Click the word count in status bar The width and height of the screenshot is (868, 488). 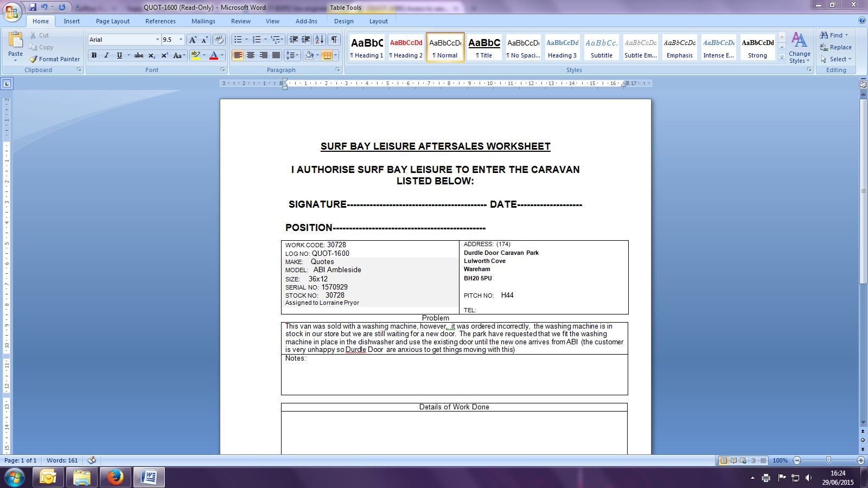[62, 460]
